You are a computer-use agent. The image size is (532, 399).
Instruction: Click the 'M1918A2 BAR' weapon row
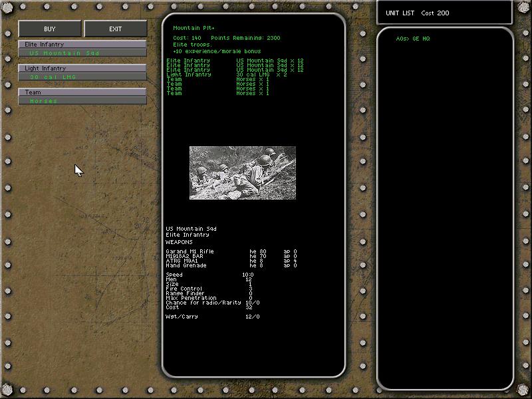231,256
